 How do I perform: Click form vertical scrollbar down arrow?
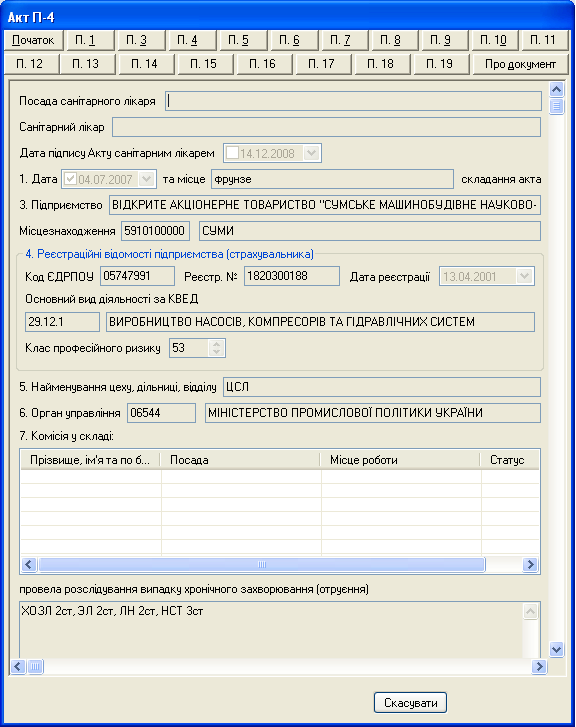(x=557, y=649)
